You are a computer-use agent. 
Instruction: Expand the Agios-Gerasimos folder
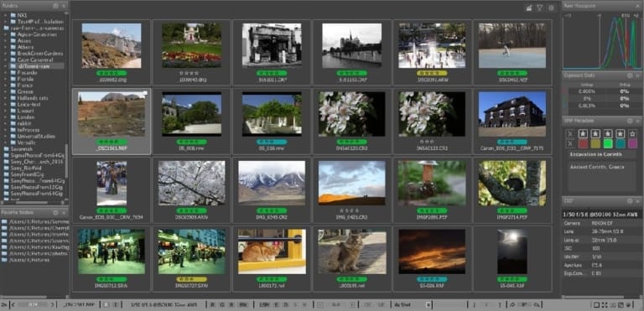point(5,35)
